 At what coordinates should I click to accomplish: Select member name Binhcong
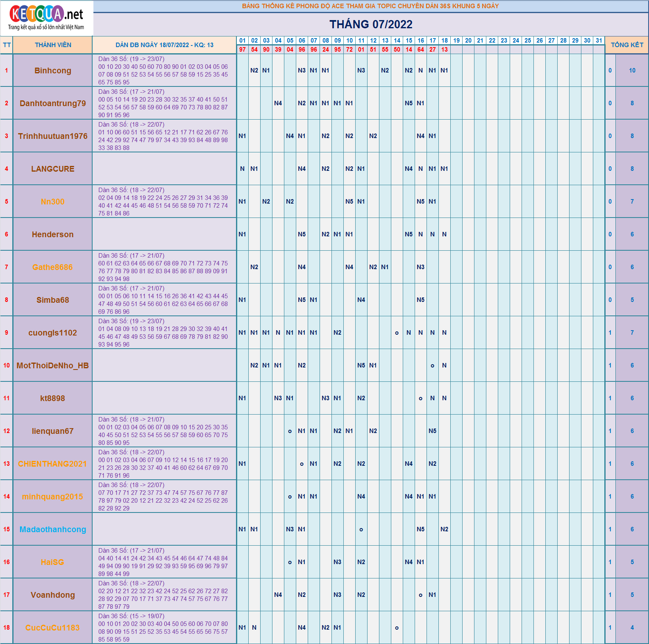(x=53, y=70)
